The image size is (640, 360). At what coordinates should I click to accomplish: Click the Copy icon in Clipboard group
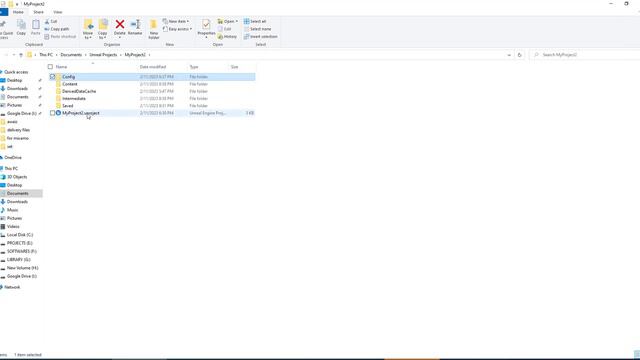click(21, 25)
